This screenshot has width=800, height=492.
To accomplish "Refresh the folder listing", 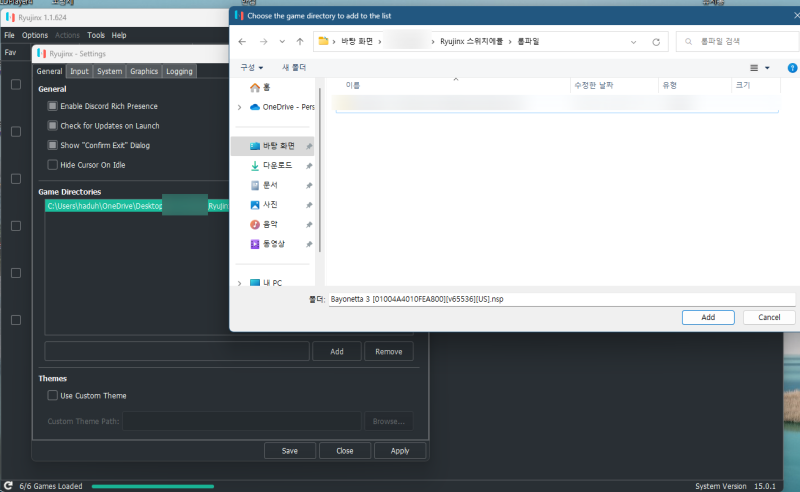I will pos(656,42).
